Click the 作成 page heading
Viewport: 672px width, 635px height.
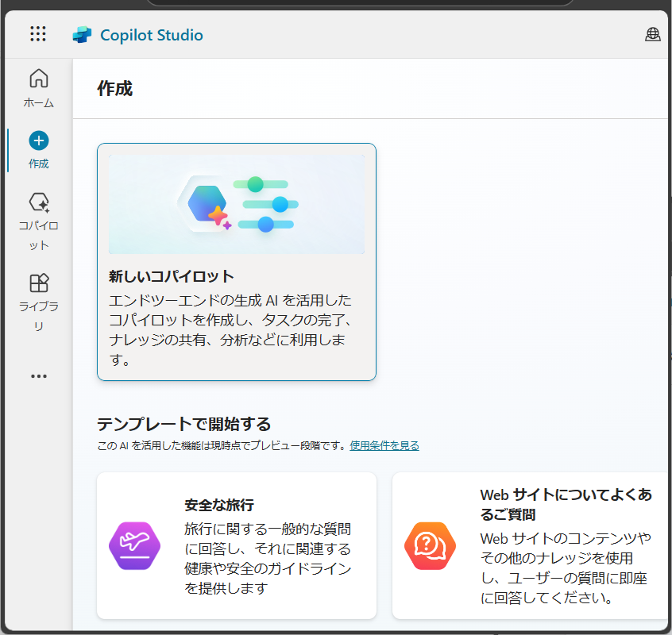(x=115, y=89)
